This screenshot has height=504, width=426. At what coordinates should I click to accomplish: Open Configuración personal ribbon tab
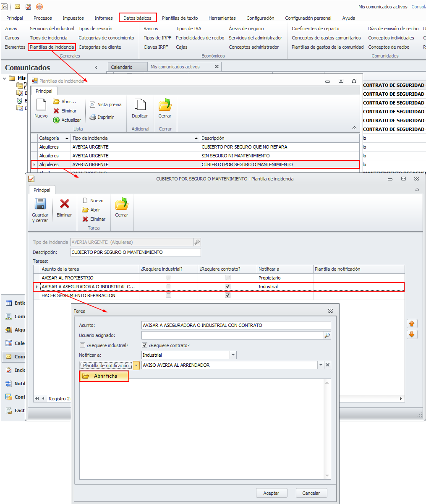pyautogui.click(x=308, y=18)
